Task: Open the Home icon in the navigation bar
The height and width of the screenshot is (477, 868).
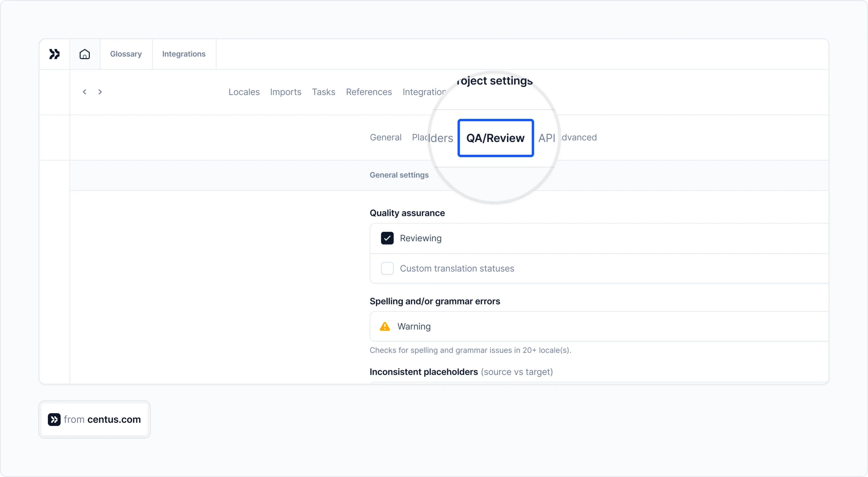Action: [85, 53]
